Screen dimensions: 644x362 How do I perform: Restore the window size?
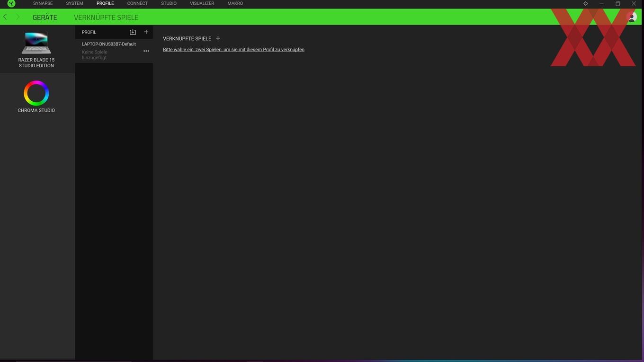click(618, 3)
